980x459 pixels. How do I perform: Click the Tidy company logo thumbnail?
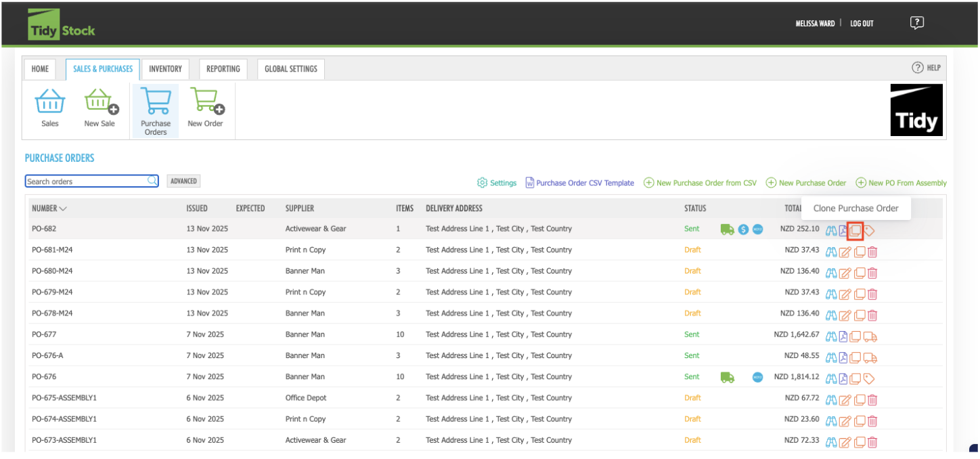(x=916, y=110)
